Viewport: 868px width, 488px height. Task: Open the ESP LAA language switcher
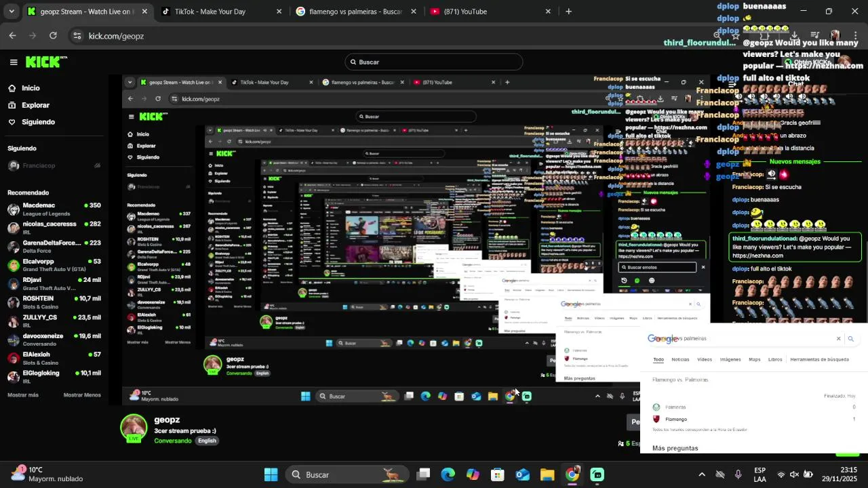(x=760, y=474)
